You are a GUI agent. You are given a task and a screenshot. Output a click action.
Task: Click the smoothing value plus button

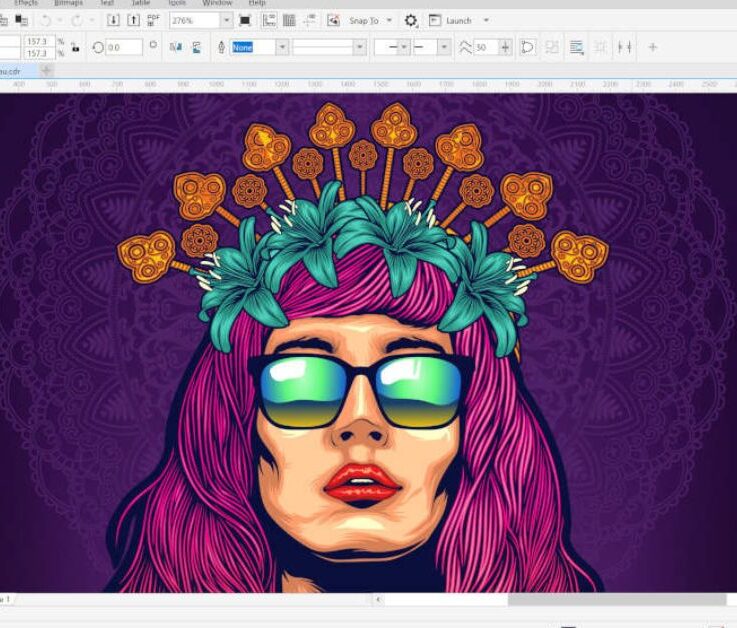point(505,47)
